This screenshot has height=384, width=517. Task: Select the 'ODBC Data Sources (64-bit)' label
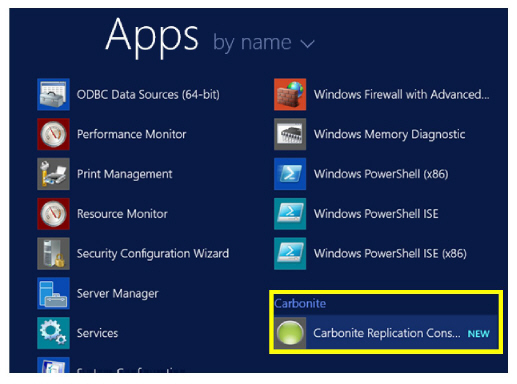click(148, 95)
